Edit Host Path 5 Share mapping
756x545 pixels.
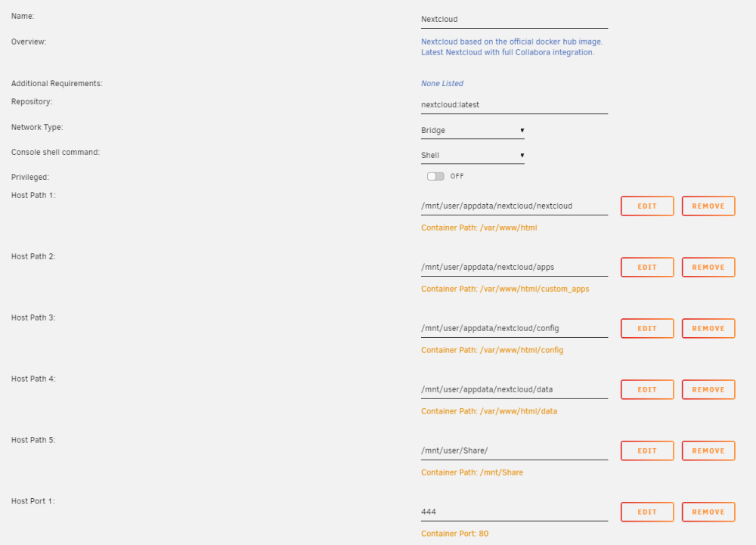point(647,451)
